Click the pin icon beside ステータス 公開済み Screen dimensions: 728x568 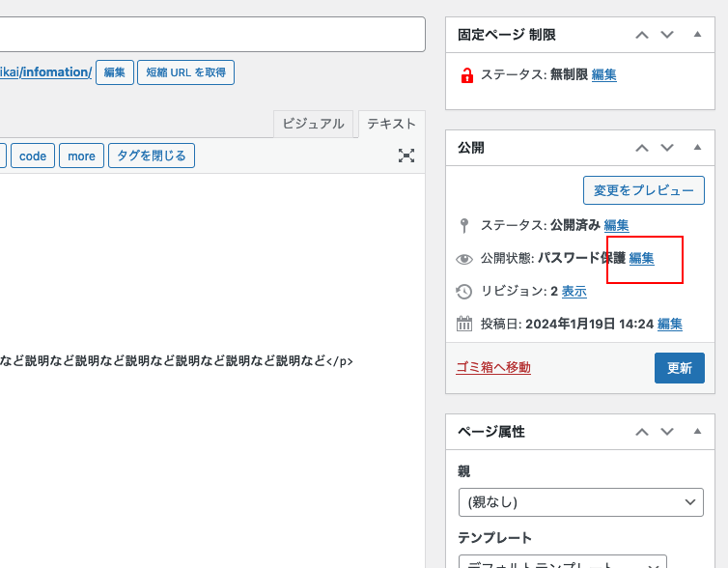pos(463,226)
